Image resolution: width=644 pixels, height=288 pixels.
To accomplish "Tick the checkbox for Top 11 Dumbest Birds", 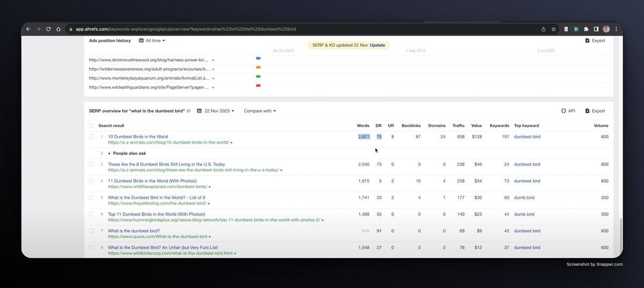I will [x=91, y=214].
